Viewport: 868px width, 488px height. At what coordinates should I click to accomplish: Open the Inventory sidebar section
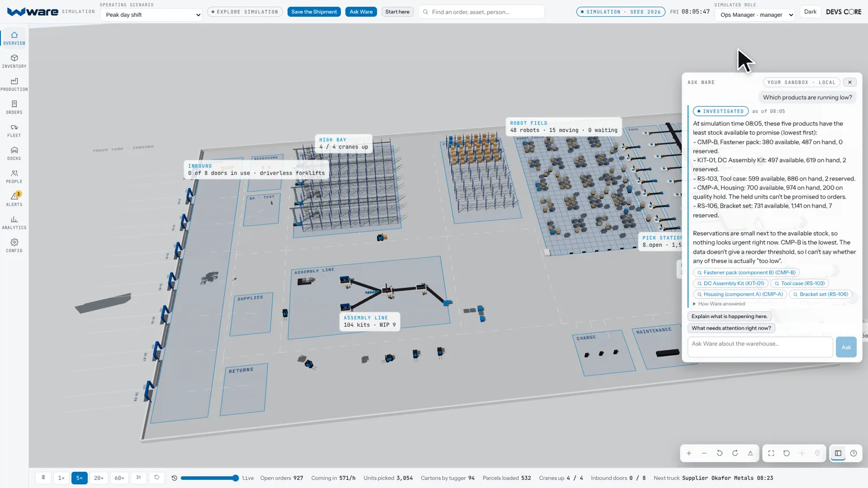coord(14,61)
